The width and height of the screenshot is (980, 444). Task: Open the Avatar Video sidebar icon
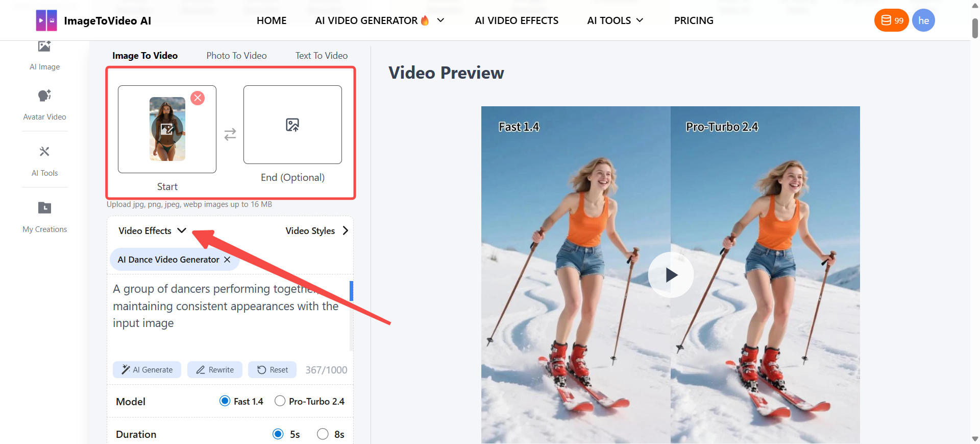click(x=44, y=96)
